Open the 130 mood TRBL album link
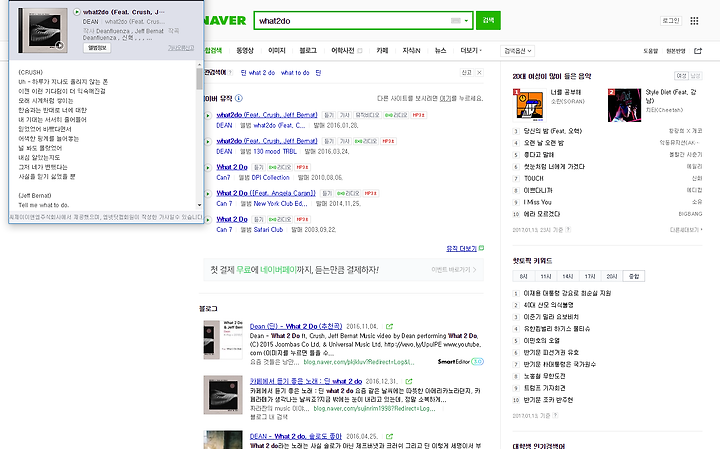The width and height of the screenshot is (720, 449). click(x=275, y=151)
